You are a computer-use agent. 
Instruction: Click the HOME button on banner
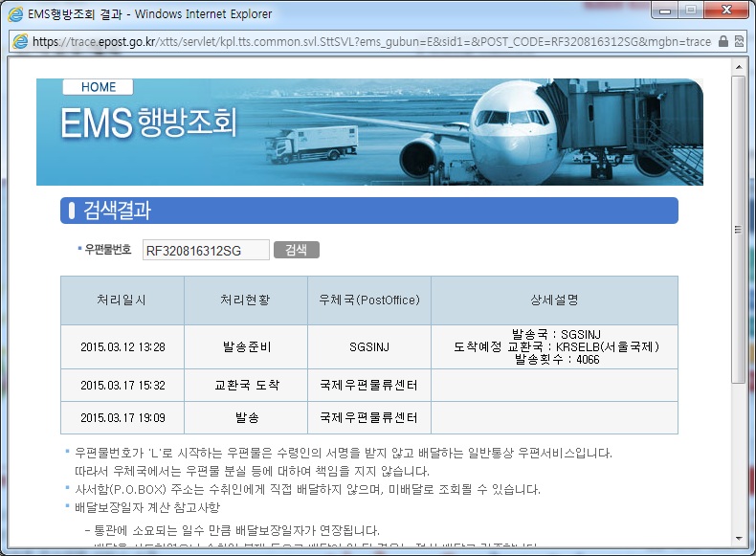point(98,87)
